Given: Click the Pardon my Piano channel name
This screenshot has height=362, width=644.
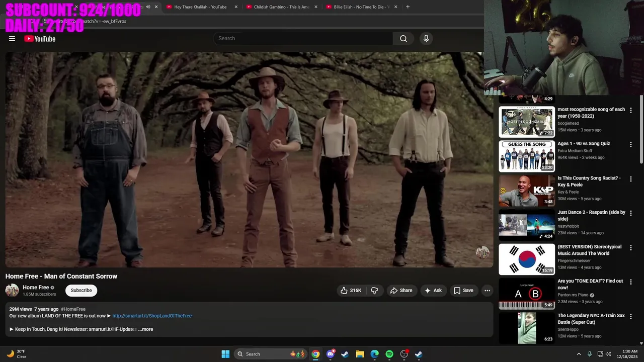Looking at the screenshot, I should 573,295.
